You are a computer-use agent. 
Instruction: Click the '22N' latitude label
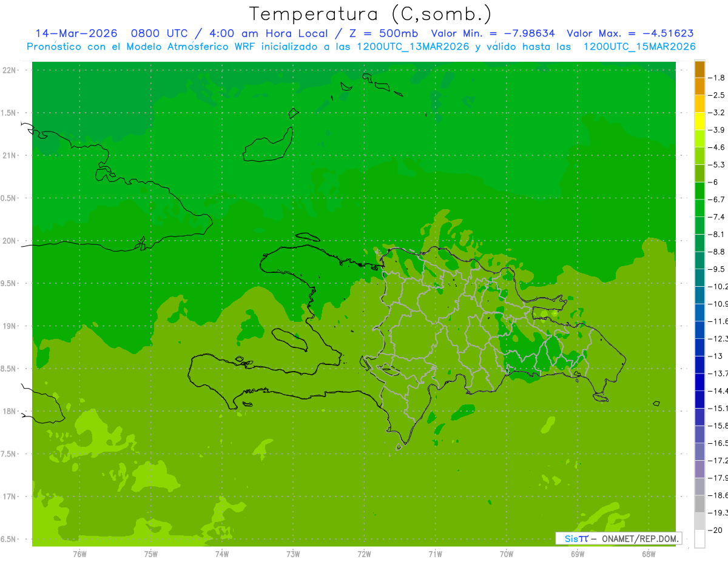point(9,70)
